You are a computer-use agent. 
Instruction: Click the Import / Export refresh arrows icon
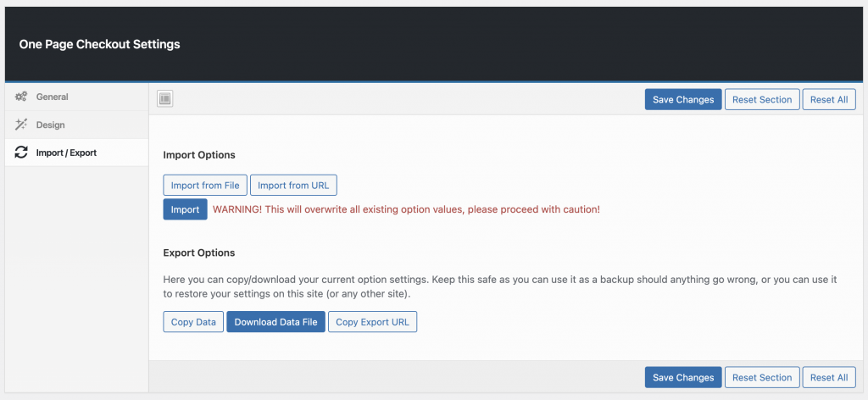point(21,153)
